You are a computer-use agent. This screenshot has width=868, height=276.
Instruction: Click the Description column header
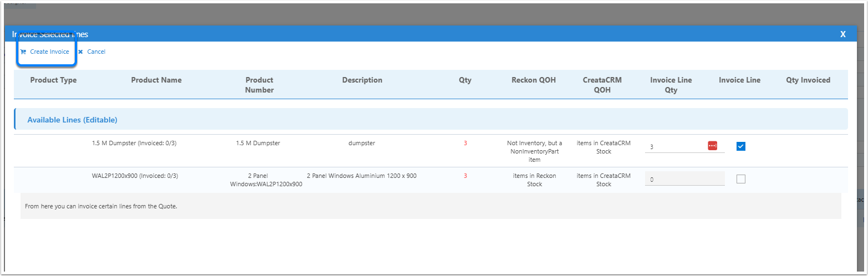(x=362, y=80)
